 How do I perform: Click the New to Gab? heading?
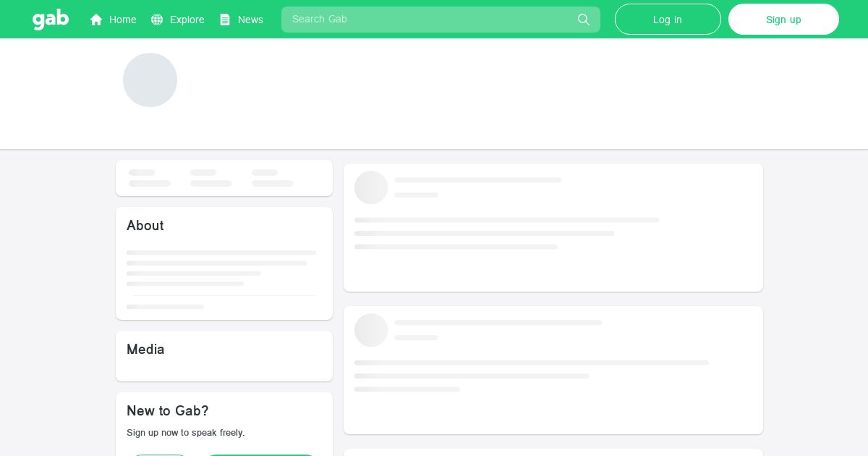168,411
